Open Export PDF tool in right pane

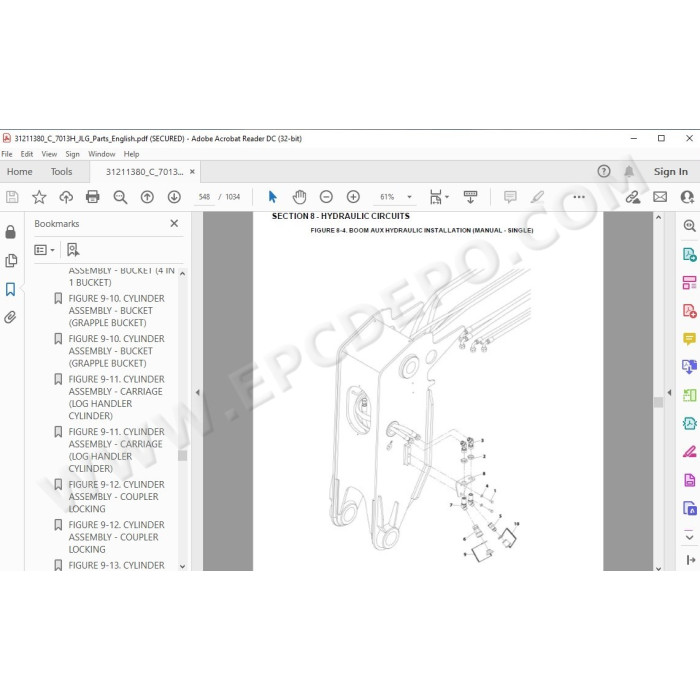click(x=689, y=254)
